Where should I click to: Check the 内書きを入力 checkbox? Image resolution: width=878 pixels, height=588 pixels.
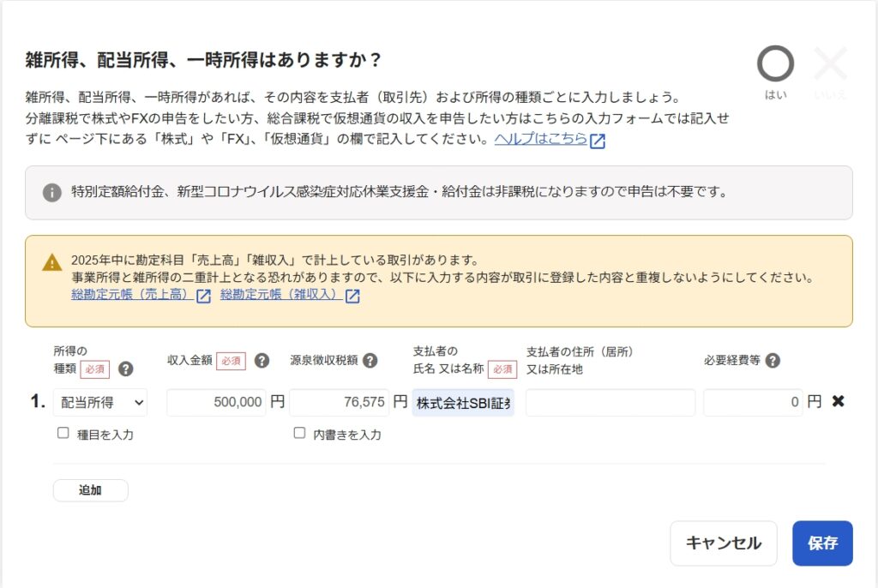[x=299, y=434]
